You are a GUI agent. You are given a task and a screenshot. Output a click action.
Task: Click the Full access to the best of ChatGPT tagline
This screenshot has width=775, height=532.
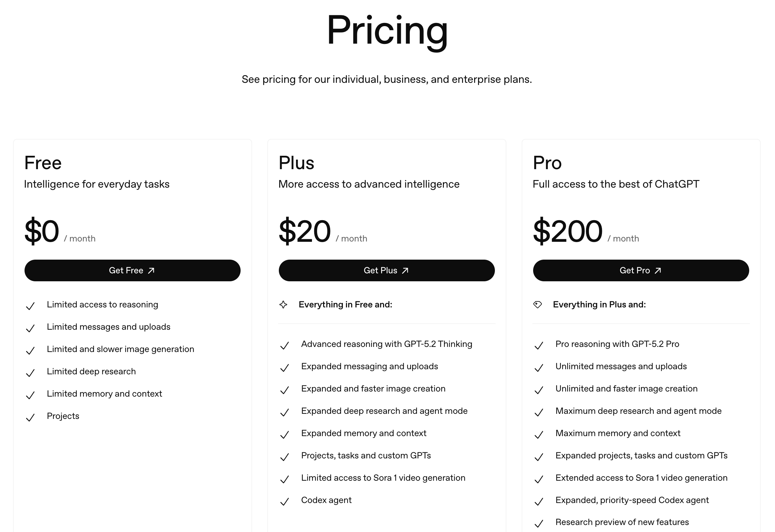click(x=616, y=184)
